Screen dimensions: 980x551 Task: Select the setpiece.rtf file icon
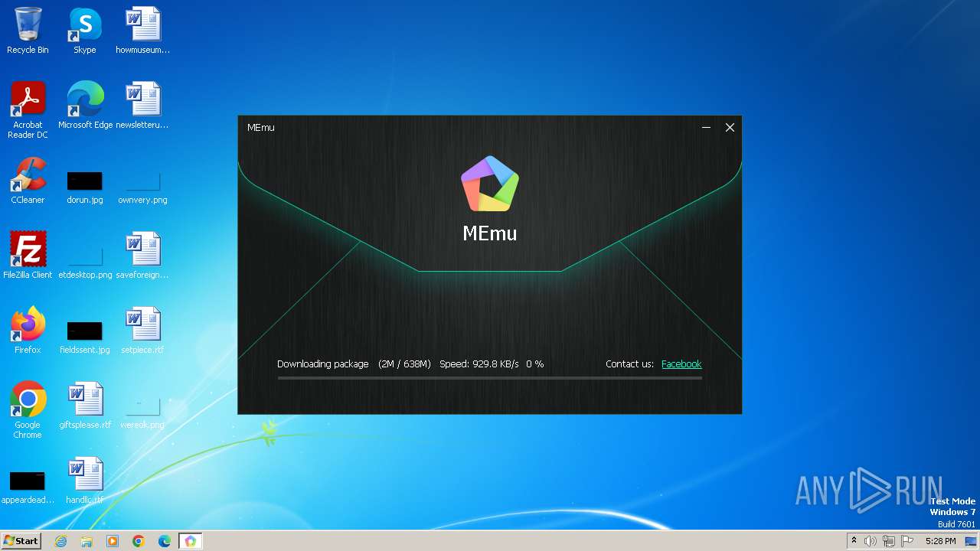pyautogui.click(x=142, y=331)
